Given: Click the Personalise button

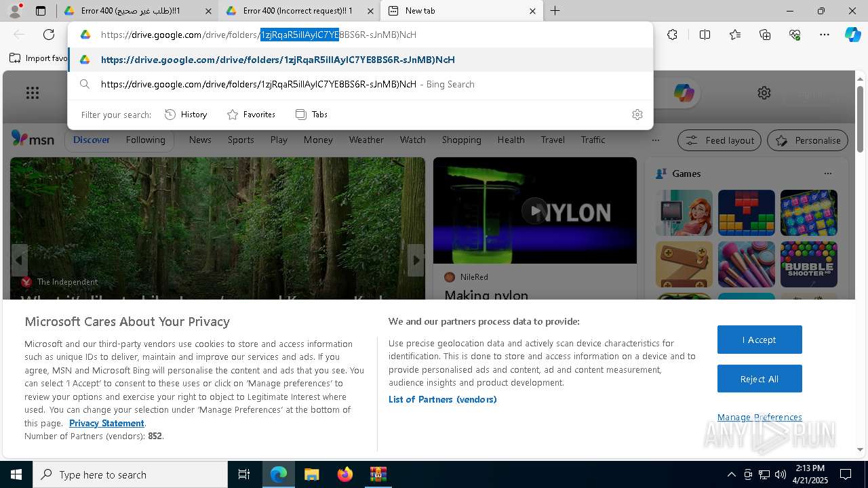Looking at the screenshot, I should click(808, 140).
